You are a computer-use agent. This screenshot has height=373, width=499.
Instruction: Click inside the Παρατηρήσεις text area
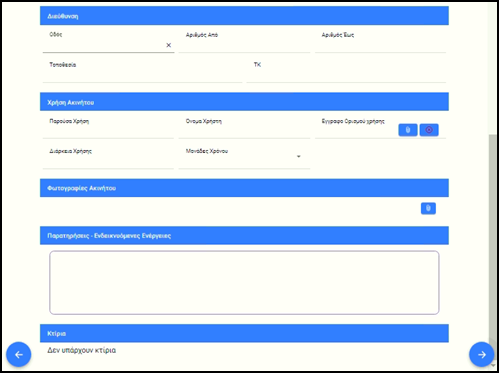coord(244,283)
